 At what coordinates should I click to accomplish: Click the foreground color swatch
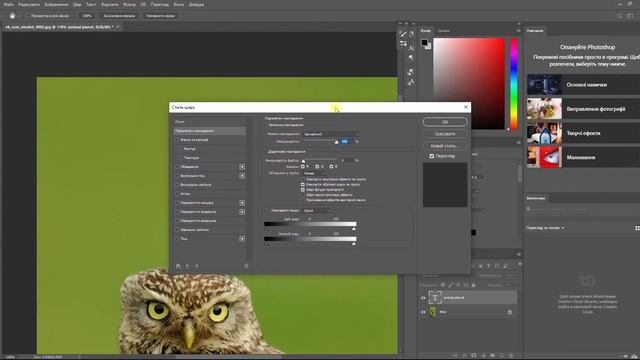tap(424, 42)
